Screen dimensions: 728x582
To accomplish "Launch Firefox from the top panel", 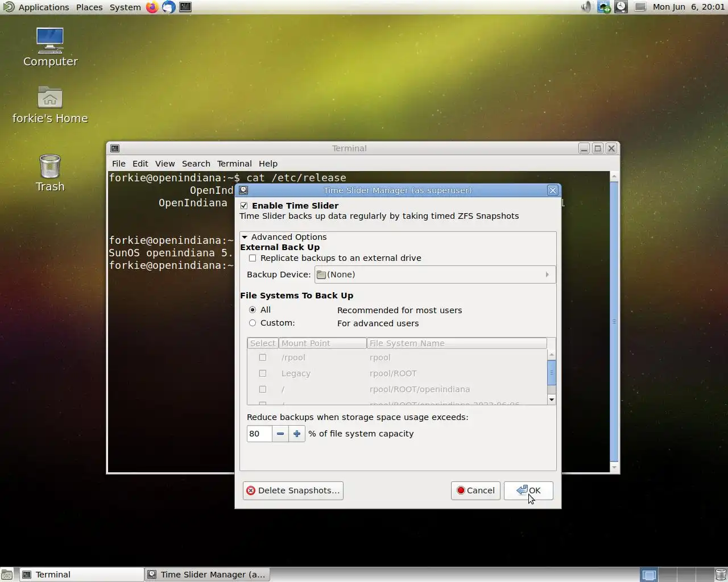I will [x=152, y=7].
